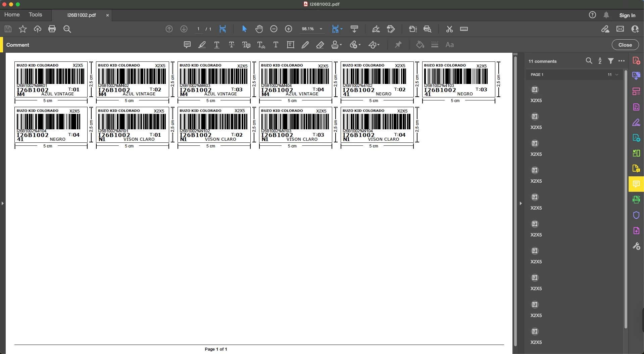The width and height of the screenshot is (644, 354).
Task: Activate the Hand pan tool
Action: click(x=259, y=29)
